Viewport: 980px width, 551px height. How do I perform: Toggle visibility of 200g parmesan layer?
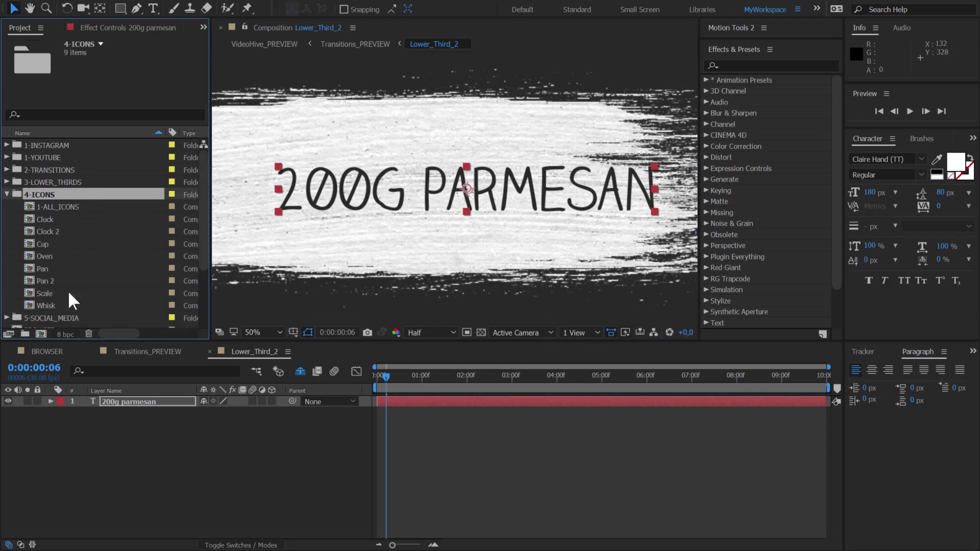pos(8,401)
